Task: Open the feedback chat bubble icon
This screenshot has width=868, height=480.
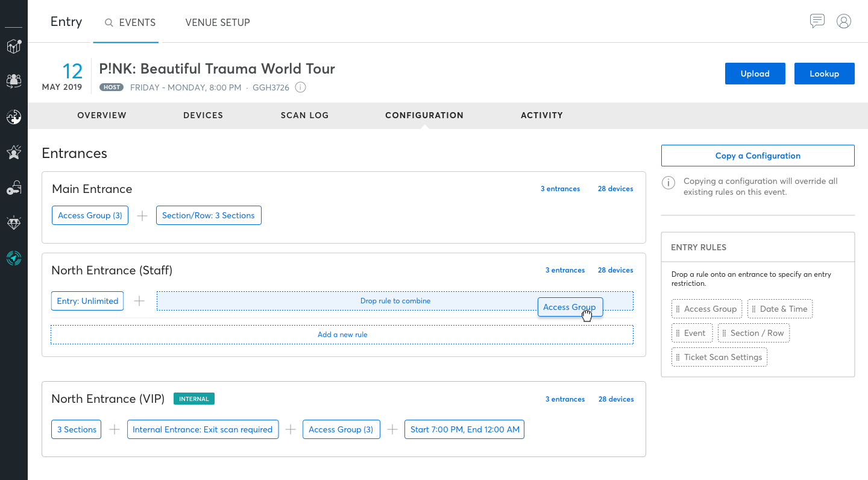Action: 817,21
